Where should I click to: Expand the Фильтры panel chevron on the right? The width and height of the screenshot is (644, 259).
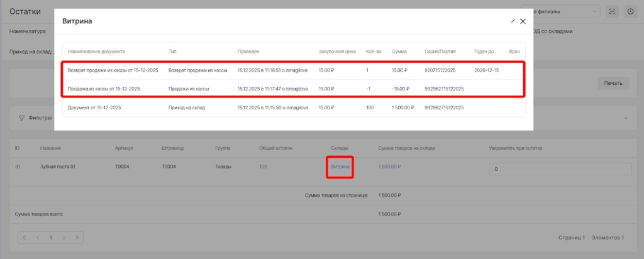(625, 118)
